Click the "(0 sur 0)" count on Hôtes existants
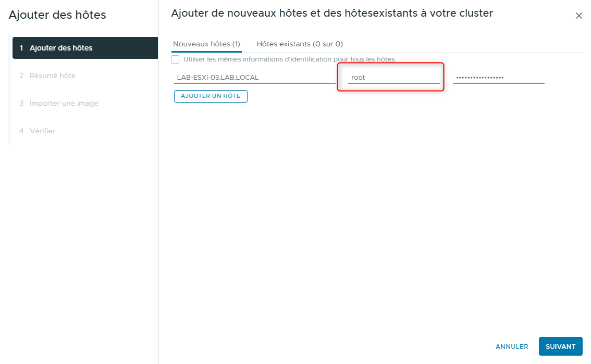This screenshot has height=364, width=591. tap(326, 44)
